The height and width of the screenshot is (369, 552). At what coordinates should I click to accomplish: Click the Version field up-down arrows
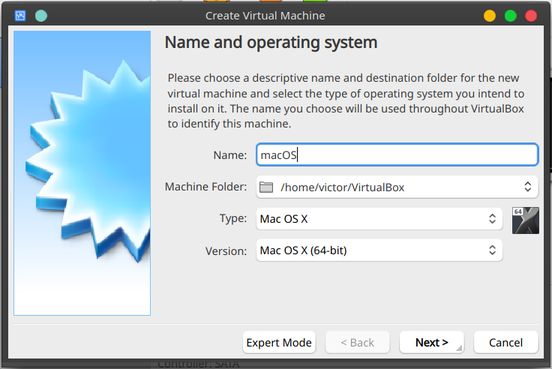click(492, 250)
